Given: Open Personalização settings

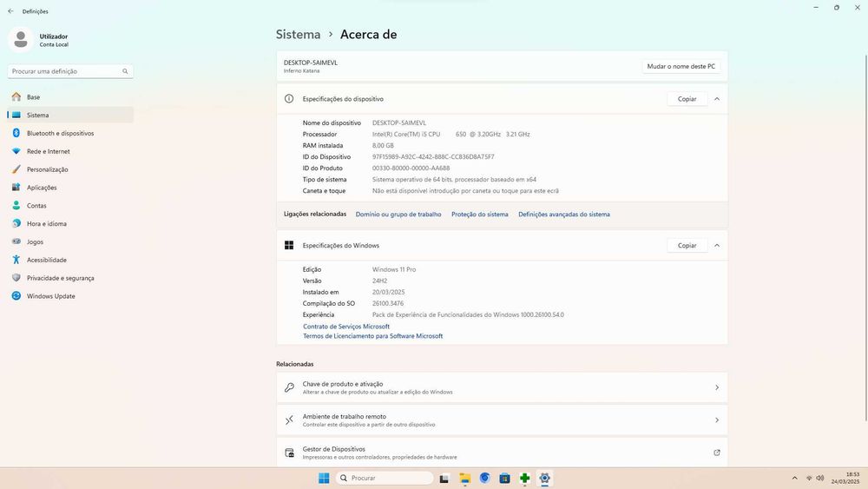Looking at the screenshot, I should click(70, 169).
